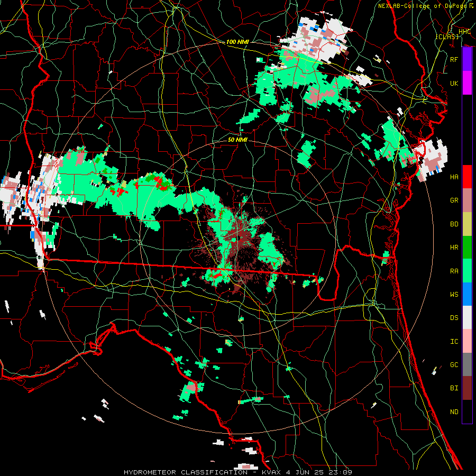Click the '[CLAS]' label above legend
The width and height of the screenshot is (476, 476).
[x=447, y=36]
